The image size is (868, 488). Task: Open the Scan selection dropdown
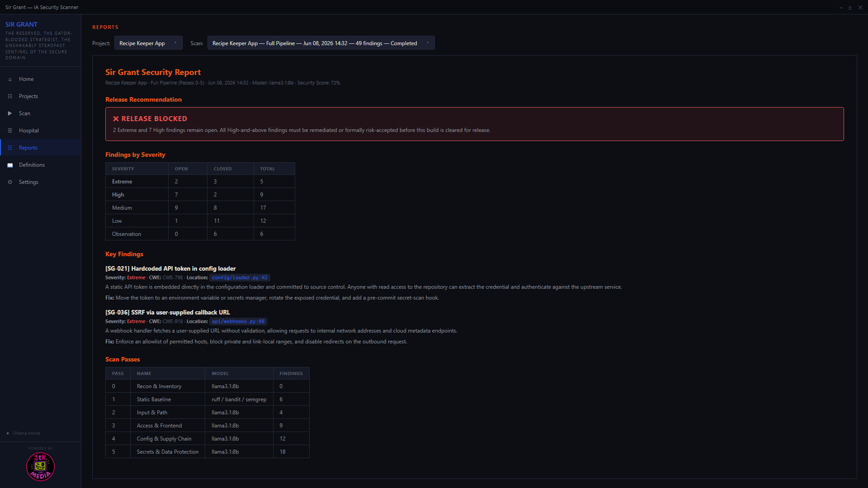[321, 43]
